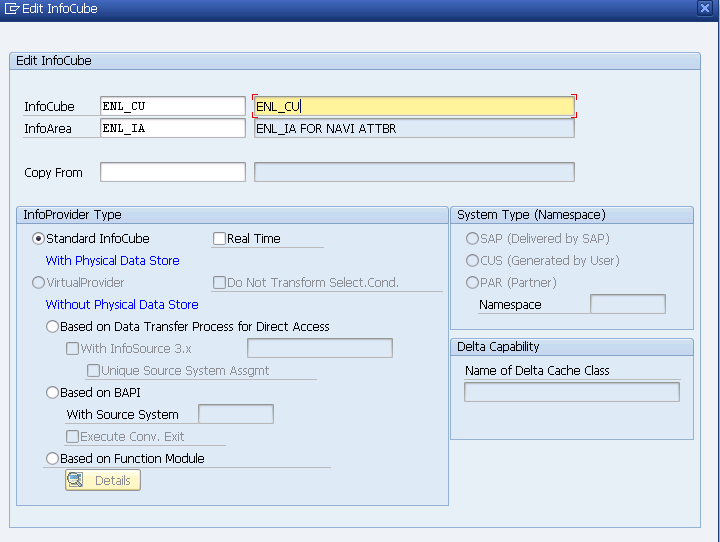Screen dimensions: 720x542
Task: Select SAP (Delivered by SAP) radio button
Action: coord(472,238)
